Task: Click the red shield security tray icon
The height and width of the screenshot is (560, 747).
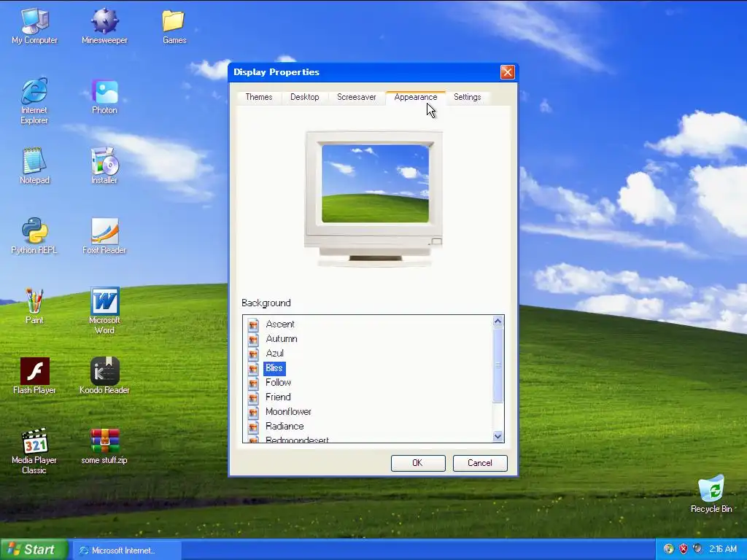Action: (x=683, y=549)
